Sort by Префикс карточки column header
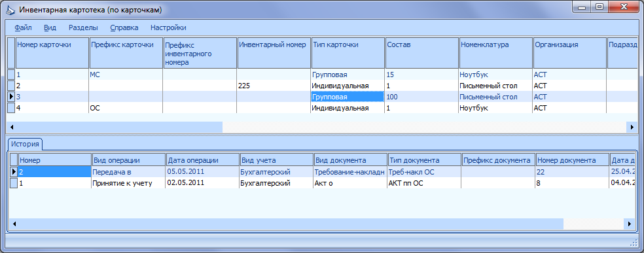This screenshot has width=644, height=253. coord(126,53)
